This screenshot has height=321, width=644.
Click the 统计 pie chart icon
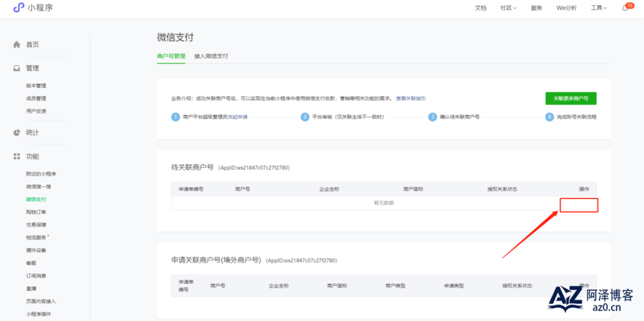[16, 133]
